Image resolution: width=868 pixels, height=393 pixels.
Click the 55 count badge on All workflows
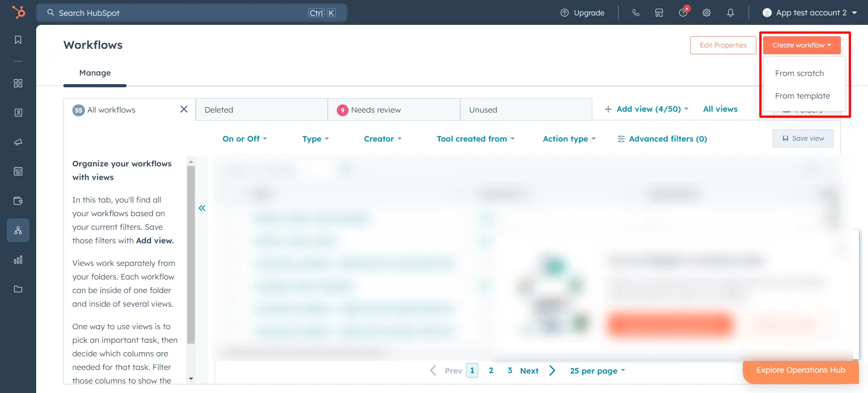79,110
